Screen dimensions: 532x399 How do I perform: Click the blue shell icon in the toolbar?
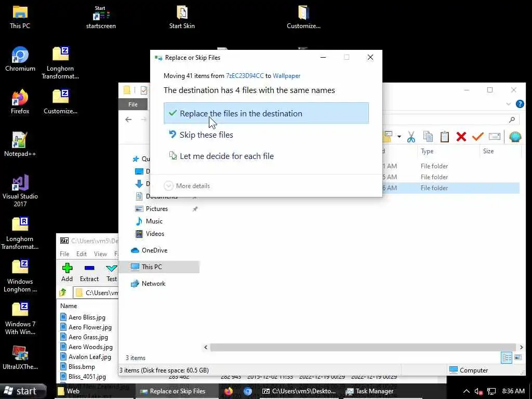515,137
